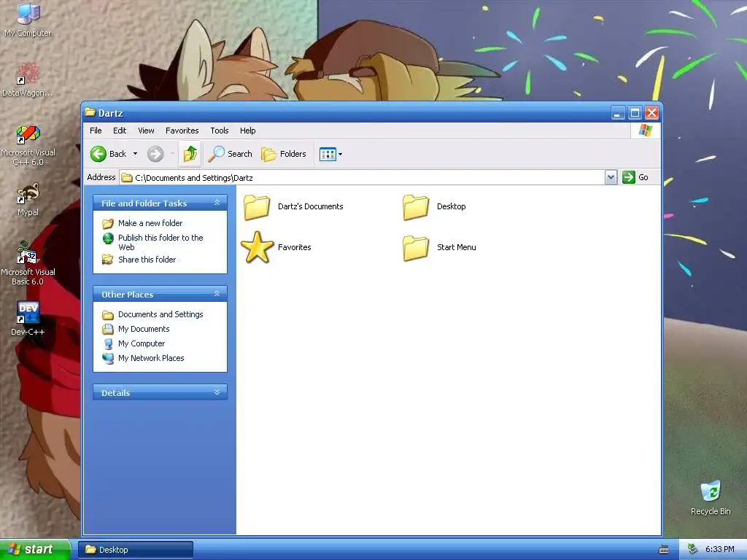This screenshot has height=560, width=747.
Task: Select My Computer desktop icon
Action: [28, 13]
